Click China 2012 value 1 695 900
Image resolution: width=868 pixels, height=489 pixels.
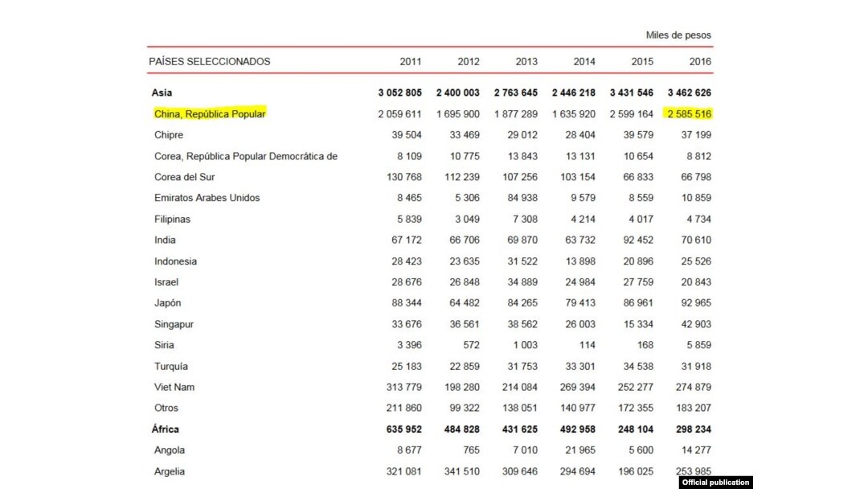click(x=458, y=113)
